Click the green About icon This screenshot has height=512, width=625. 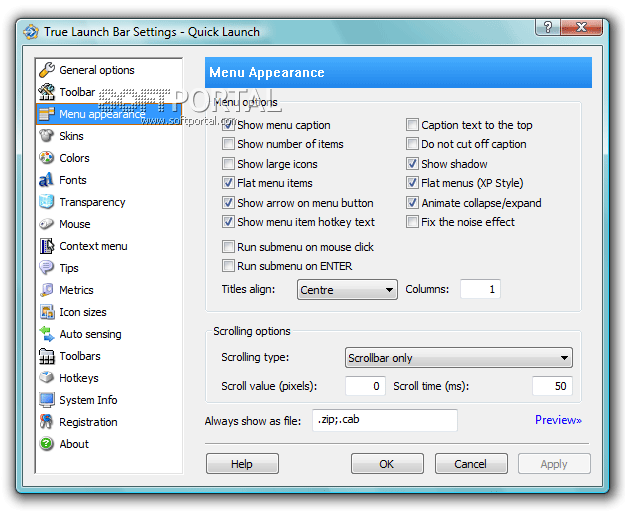(x=47, y=443)
